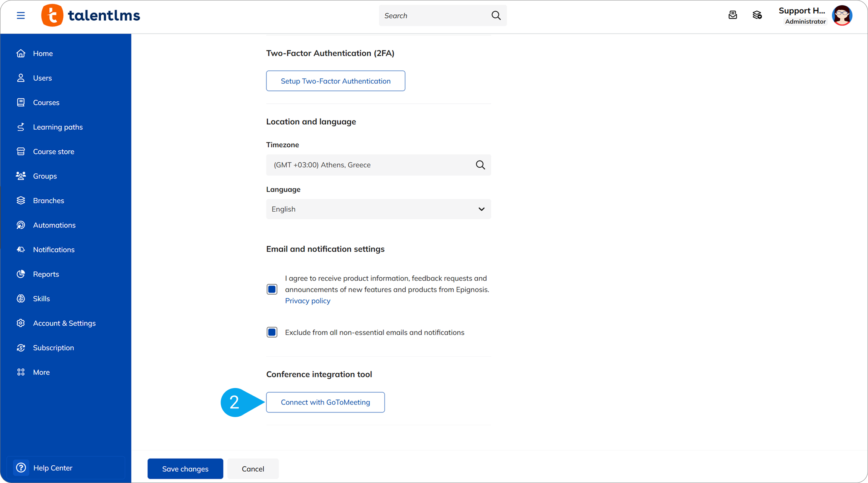Open the user avatar profile picture
This screenshot has height=483, width=868.
click(x=842, y=15)
